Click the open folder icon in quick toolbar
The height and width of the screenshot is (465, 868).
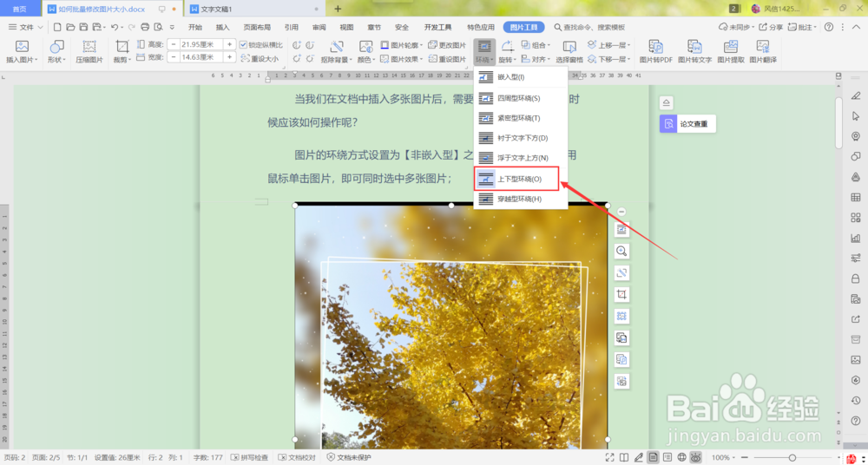click(70, 27)
